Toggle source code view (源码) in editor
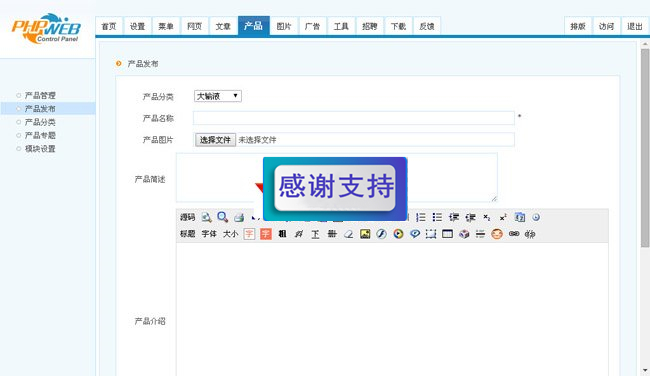The width and height of the screenshot is (650, 376). tap(187, 217)
